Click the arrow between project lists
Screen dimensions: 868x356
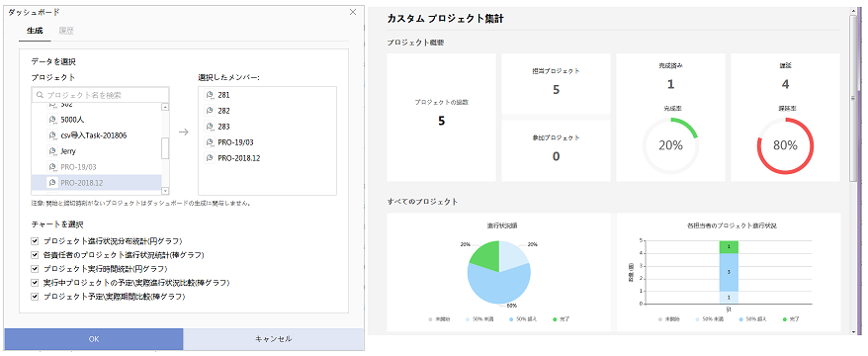(x=184, y=133)
